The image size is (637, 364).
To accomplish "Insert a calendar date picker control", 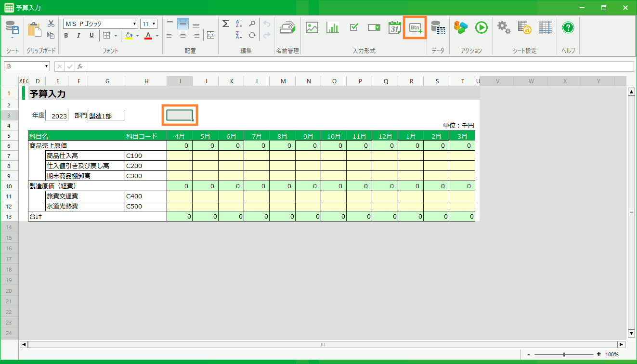I will [395, 27].
